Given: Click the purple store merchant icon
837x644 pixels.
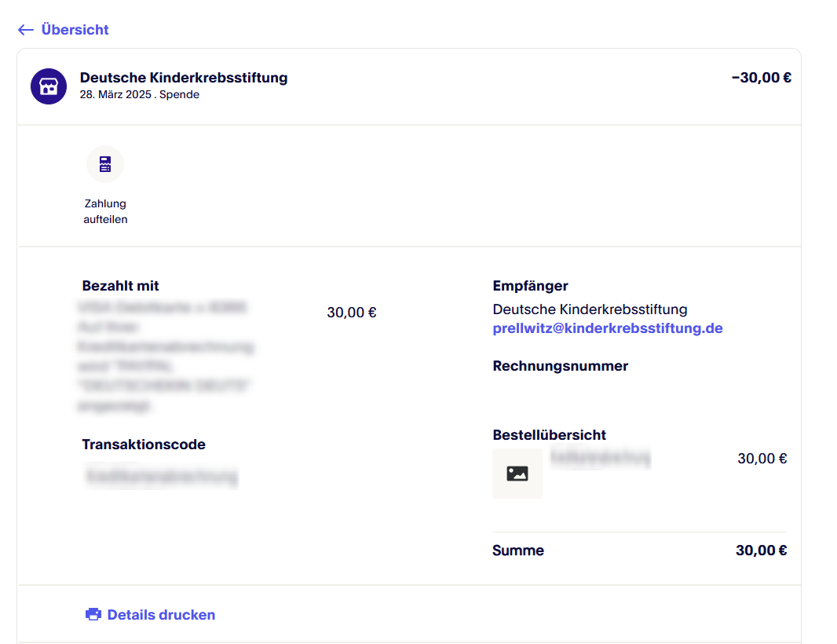Looking at the screenshot, I should 49,86.
